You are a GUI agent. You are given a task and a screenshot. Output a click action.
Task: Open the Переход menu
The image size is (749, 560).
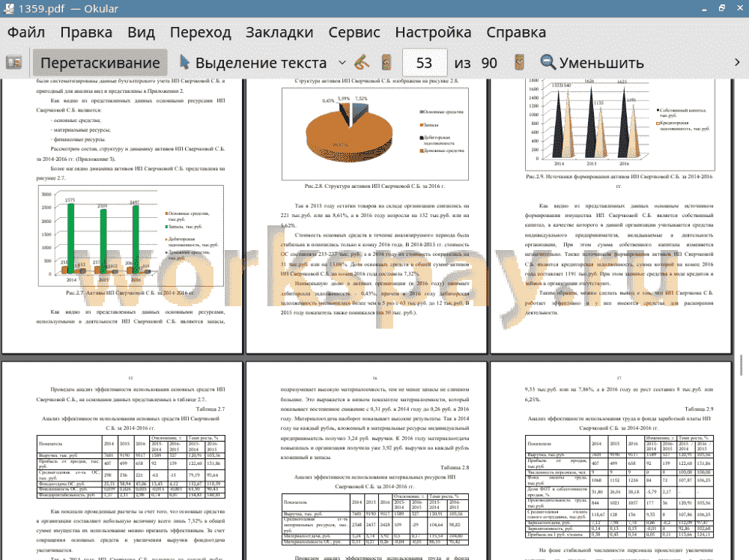pos(201,32)
